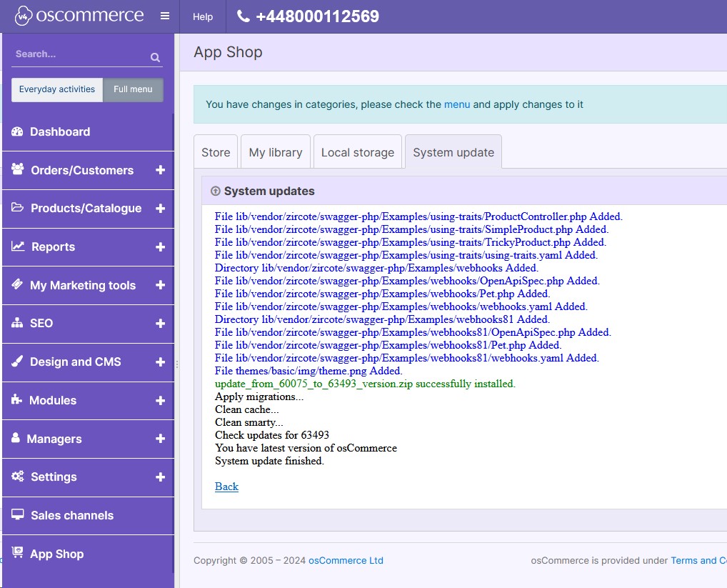Image resolution: width=727 pixels, height=588 pixels.
Task: Click the Reports chart icon
Action: tap(18, 246)
